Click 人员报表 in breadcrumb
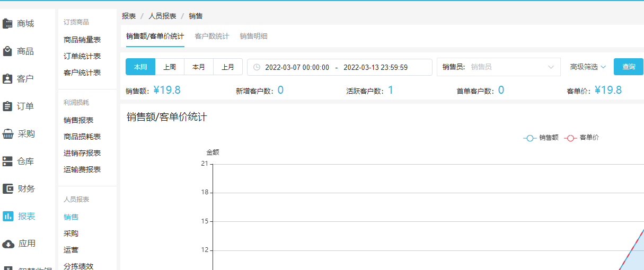 162,16
